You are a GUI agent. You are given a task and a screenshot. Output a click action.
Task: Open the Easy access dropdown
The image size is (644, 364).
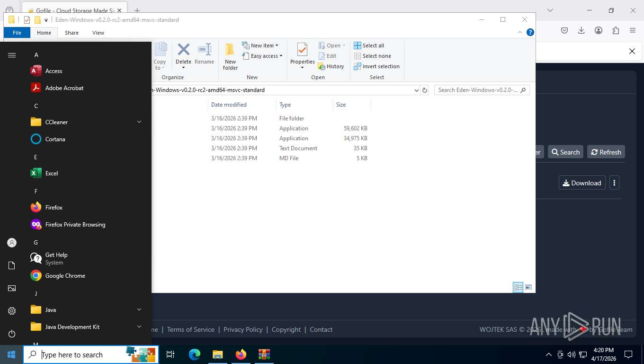pyautogui.click(x=262, y=56)
